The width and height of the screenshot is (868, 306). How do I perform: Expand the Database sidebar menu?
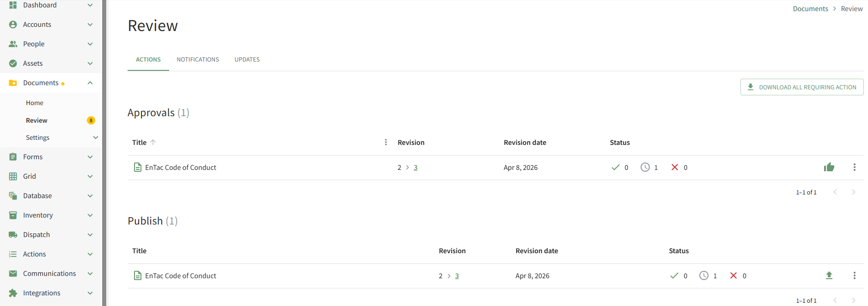(90, 196)
